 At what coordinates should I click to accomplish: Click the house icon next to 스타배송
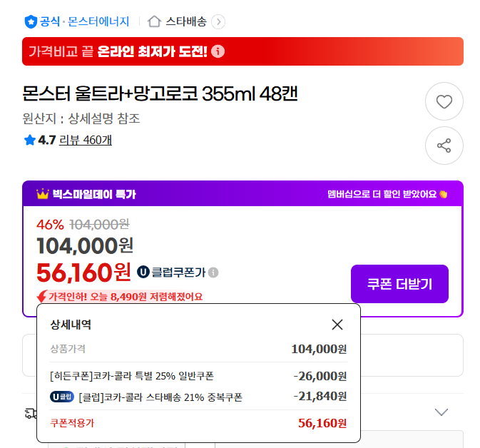click(x=154, y=22)
